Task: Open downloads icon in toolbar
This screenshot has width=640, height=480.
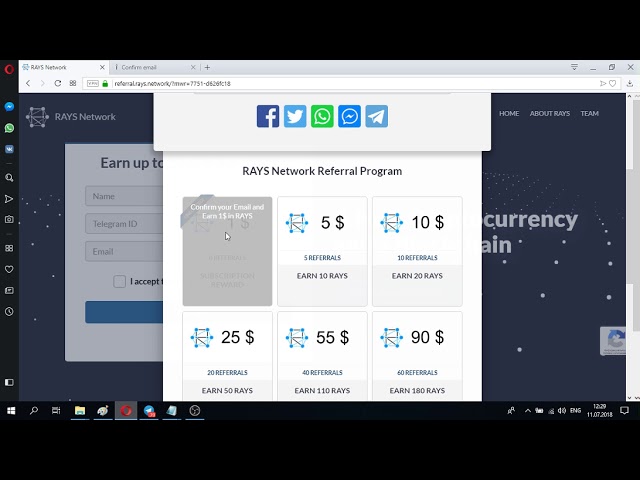Action: pos(630,83)
